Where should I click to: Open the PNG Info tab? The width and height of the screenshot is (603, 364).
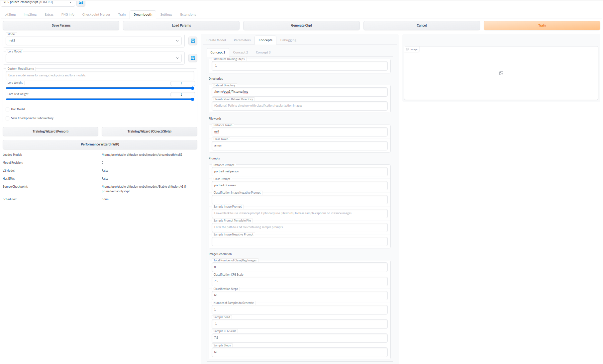point(68,15)
